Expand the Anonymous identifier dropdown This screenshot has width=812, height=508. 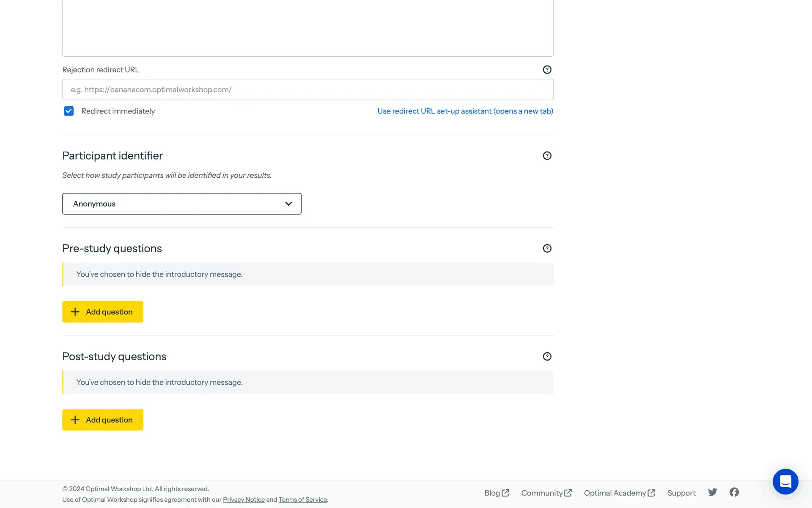181,204
